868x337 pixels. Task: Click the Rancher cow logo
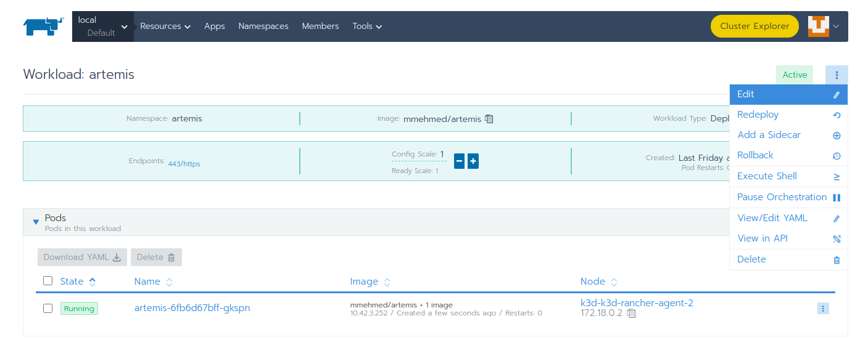click(43, 26)
